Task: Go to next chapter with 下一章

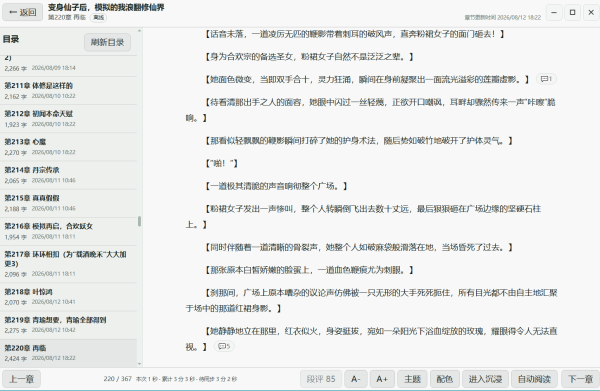Action: (580, 379)
